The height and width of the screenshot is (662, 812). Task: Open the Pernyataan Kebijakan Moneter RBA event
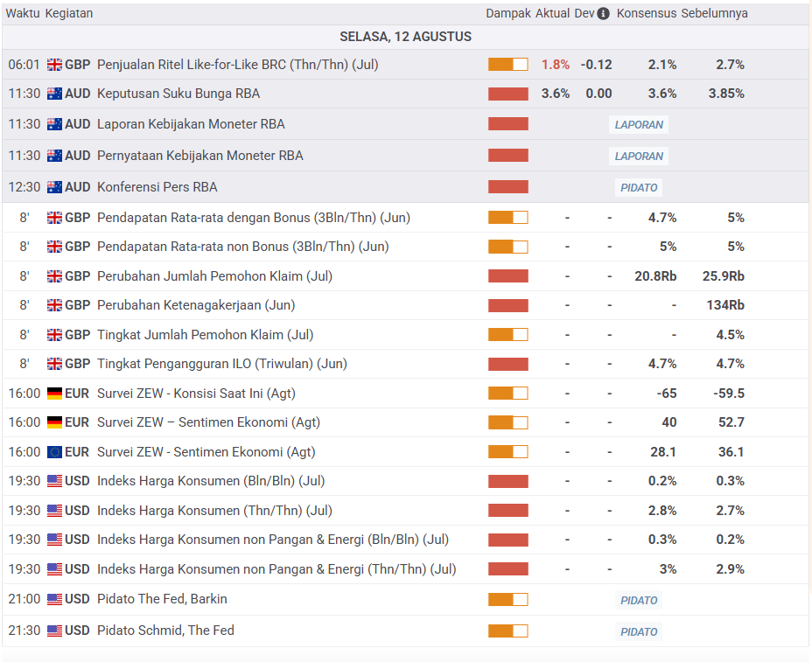pos(199,156)
